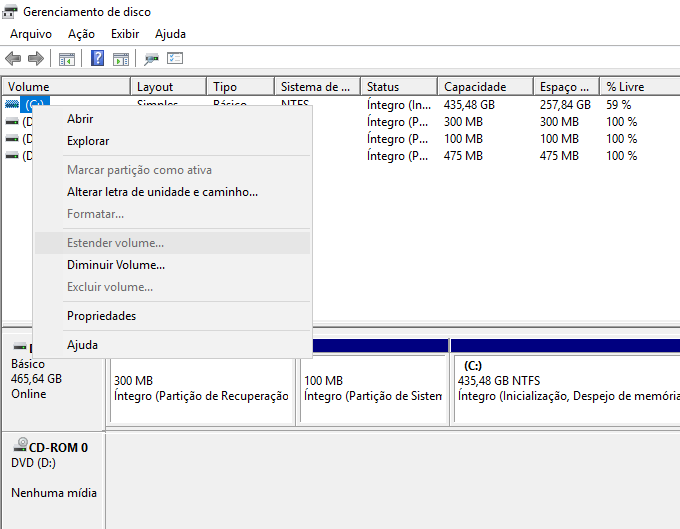
Task: Click the greyed Formatar entry
Action: (x=173, y=214)
